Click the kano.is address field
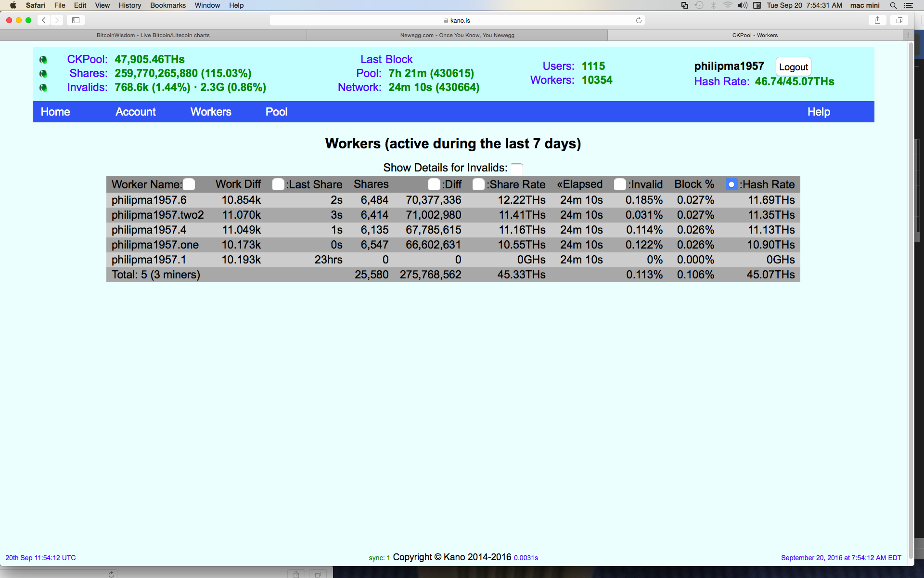The image size is (924, 578). 457,20
